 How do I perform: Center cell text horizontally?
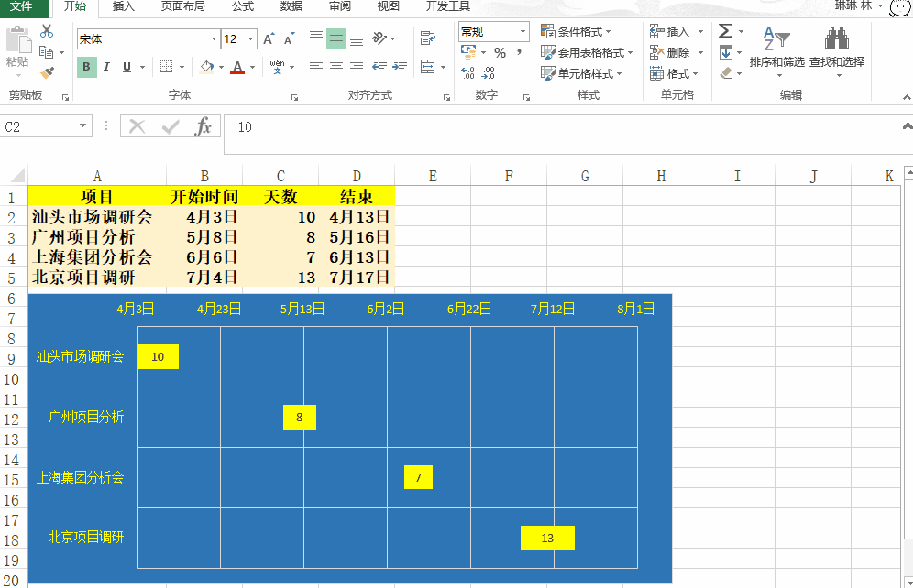coord(336,67)
